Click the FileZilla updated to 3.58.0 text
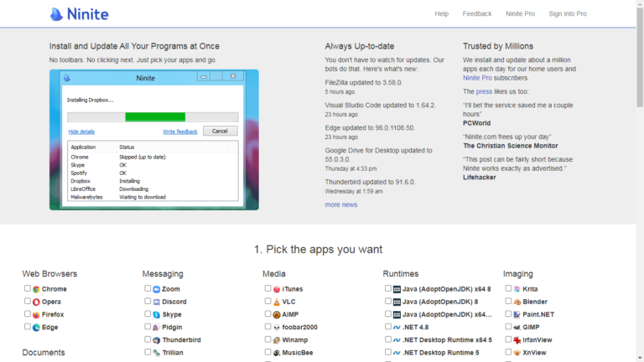Image resolution: width=644 pixels, height=362 pixels. 363,82
